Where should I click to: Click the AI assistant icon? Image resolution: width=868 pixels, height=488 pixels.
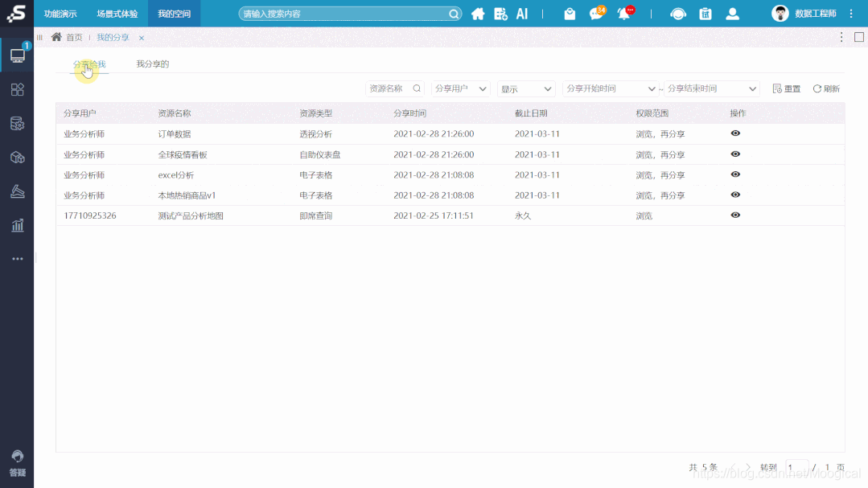point(522,14)
